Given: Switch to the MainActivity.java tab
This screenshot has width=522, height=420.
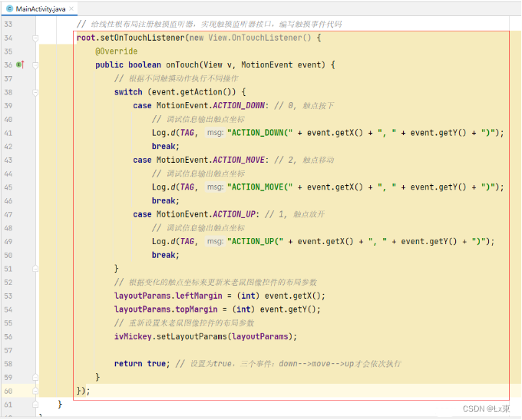Looking at the screenshot, I should point(39,9).
